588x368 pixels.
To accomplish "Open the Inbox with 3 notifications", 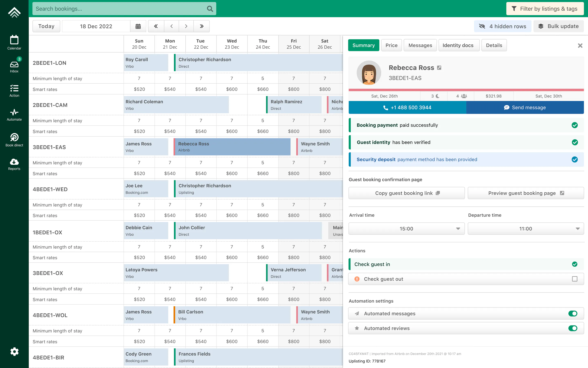I will 14,65.
